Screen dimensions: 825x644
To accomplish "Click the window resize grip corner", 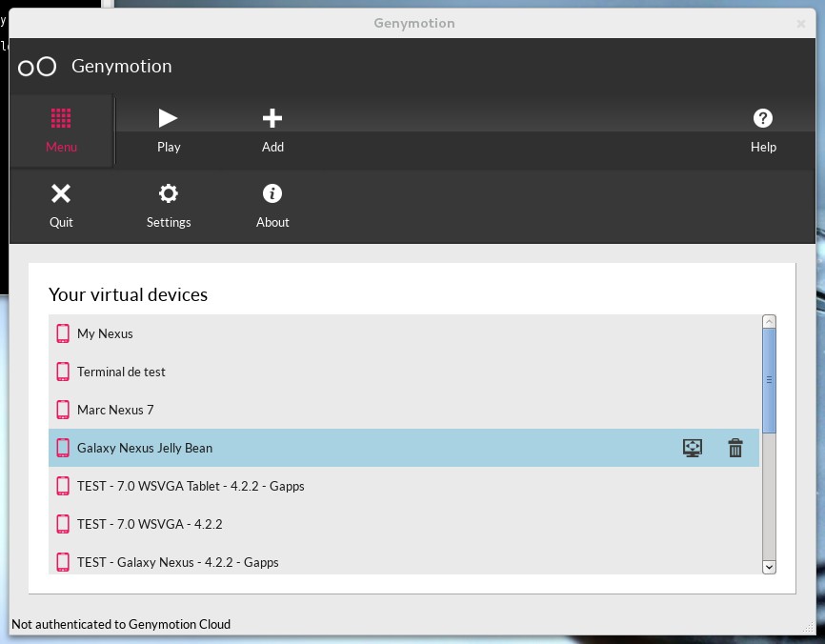I will point(809,627).
